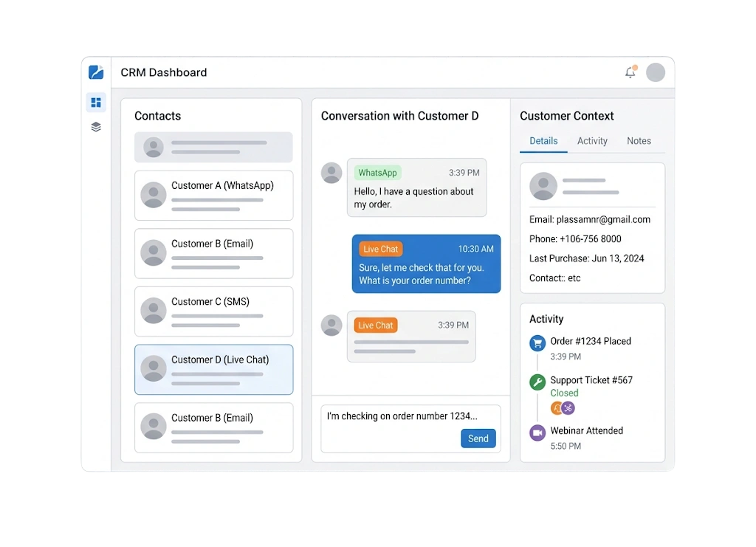Image resolution: width=756 pixels, height=547 pixels.
Task: Focus the message box reading "I'm checking on order"
Action: tap(410, 428)
